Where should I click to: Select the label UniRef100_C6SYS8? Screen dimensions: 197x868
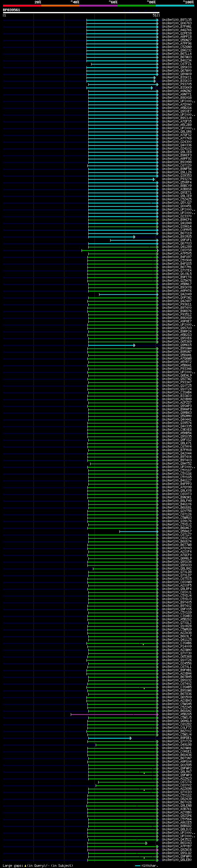click(177, 250)
